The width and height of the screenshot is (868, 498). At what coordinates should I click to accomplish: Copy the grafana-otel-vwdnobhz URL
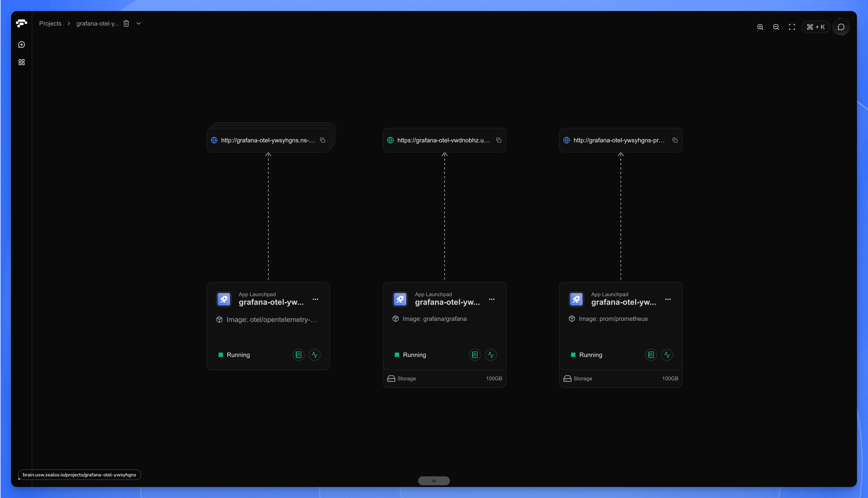point(499,140)
